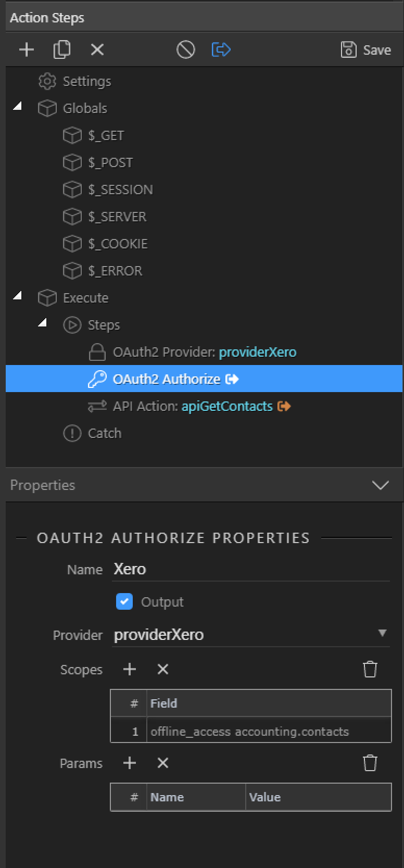Screen dimensions: 404x868
Task: Open the providerXero provider link
Action: 258,351
